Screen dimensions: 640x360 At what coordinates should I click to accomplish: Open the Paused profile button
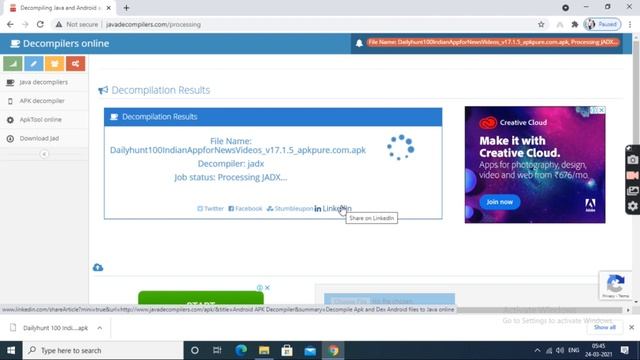[602, 24]
